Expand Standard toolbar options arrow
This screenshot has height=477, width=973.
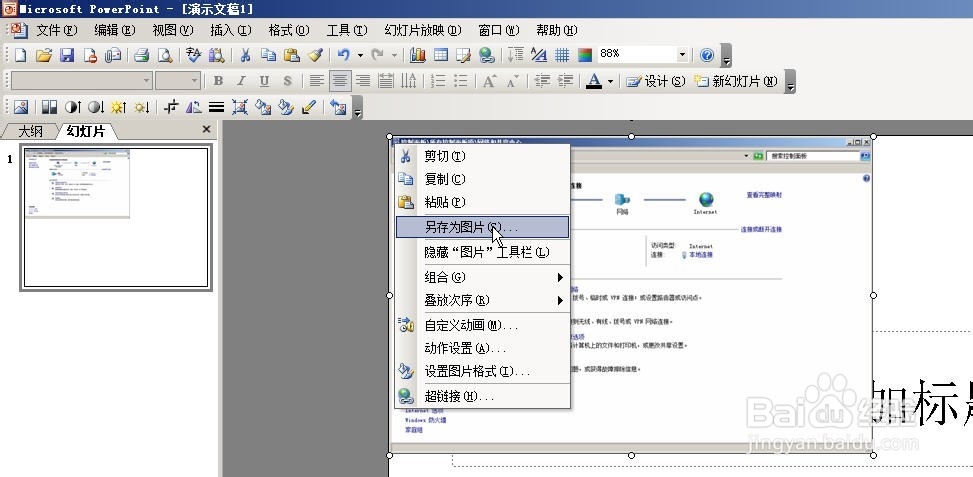[x=727, y=56]
